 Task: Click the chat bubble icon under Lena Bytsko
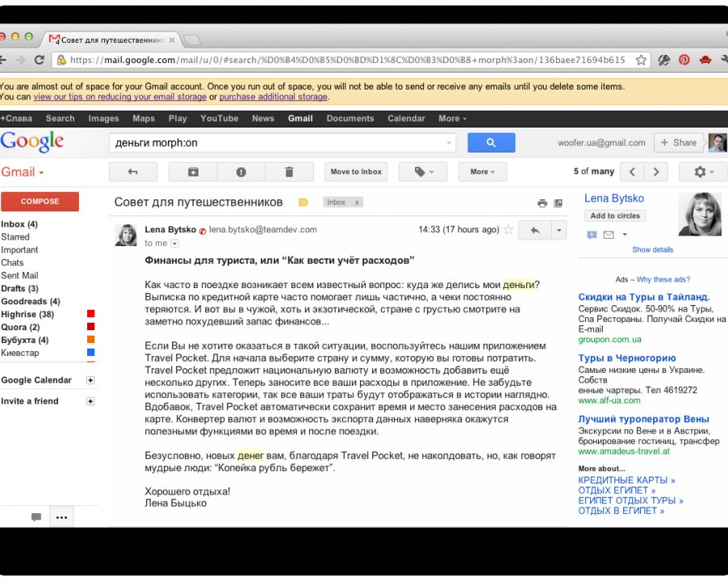tap(592, 235)
